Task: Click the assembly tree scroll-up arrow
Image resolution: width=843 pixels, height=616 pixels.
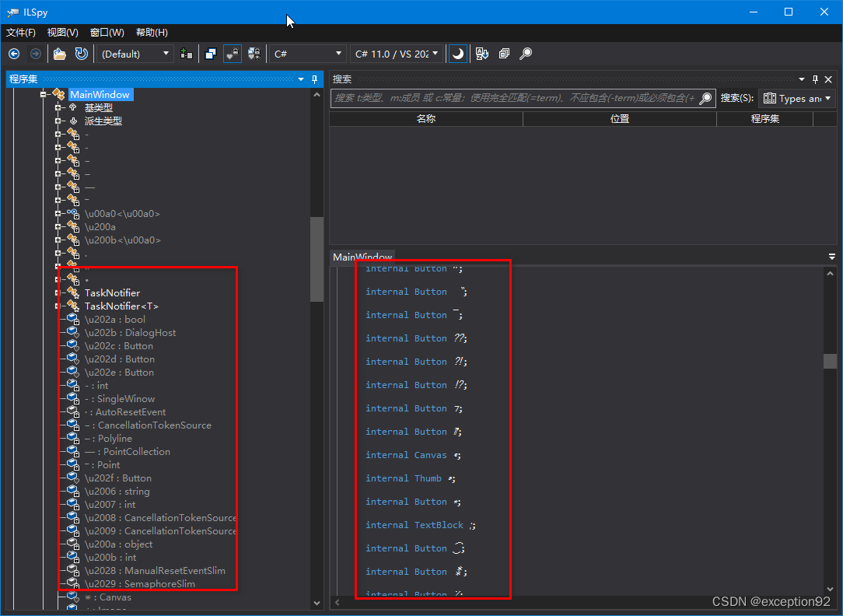Action: (317, 95)
